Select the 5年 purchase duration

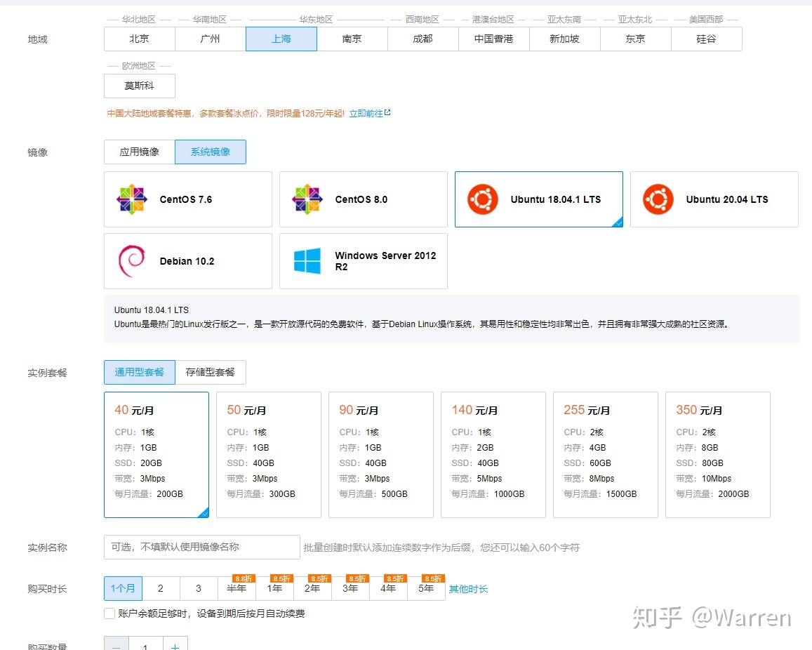click(x=426, y=588)
